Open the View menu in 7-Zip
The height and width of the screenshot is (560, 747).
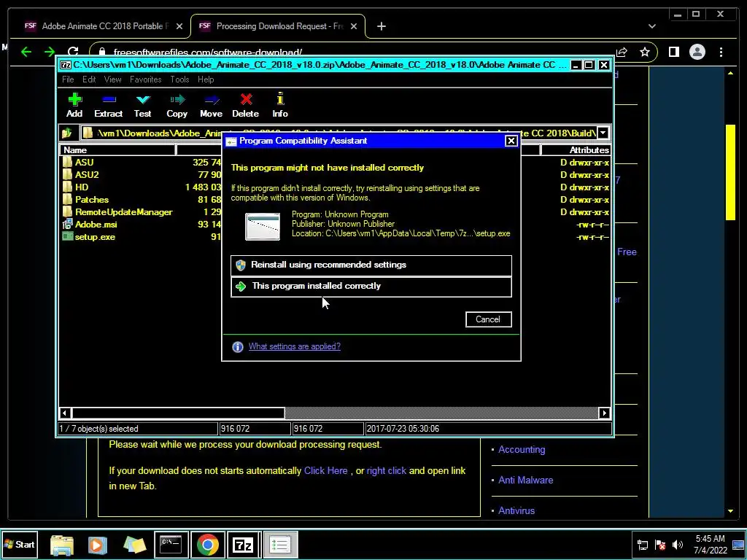tap(113, 79)
